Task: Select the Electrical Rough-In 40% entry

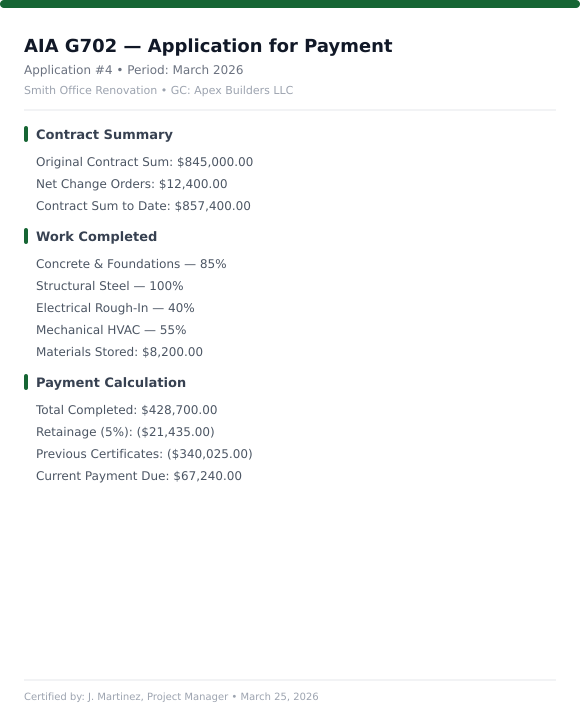Action: (x=115, y=308)
